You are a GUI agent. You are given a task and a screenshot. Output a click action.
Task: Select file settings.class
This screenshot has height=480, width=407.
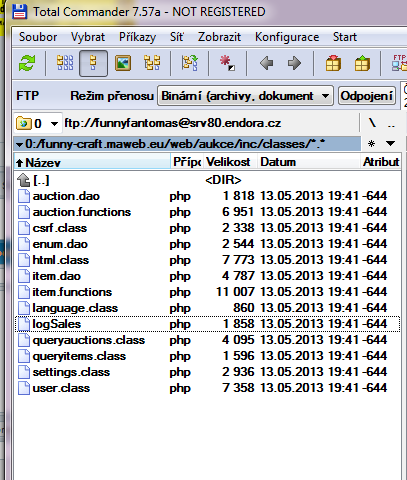click(207, 372)
